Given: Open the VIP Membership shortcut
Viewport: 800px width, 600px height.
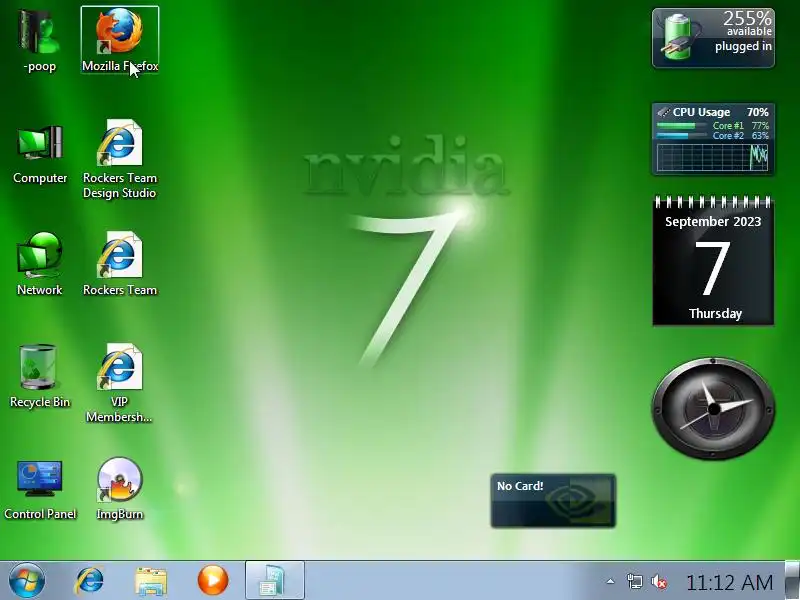Looking at the screenshot, I should (x=119, y=383).
